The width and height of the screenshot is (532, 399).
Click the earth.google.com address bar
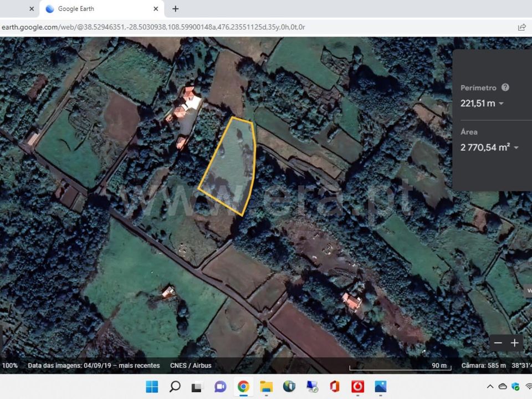(154, 27)
